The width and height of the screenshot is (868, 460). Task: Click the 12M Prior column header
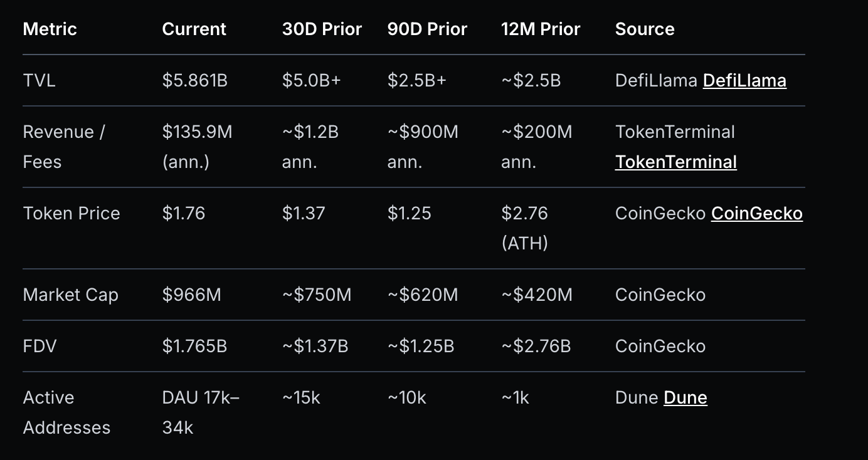(541, 29)
